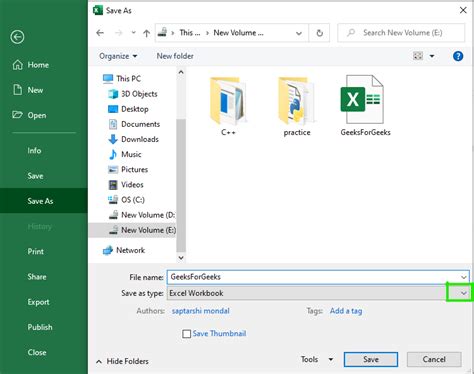Click the blue help question mark icon
This screenshot has height=374, width=474.
[458, 56]
